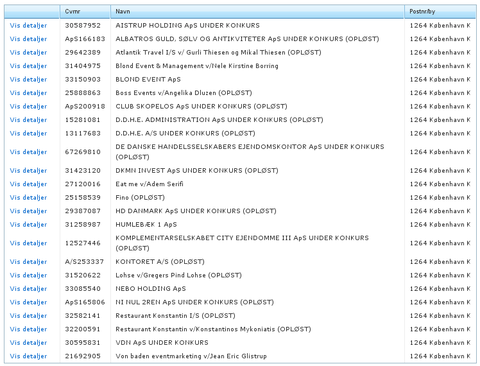This screenshot has height=366, width=480.
Task: Show details of CLUB SKOPELOS ApS
Action: [x=28, y=107]
